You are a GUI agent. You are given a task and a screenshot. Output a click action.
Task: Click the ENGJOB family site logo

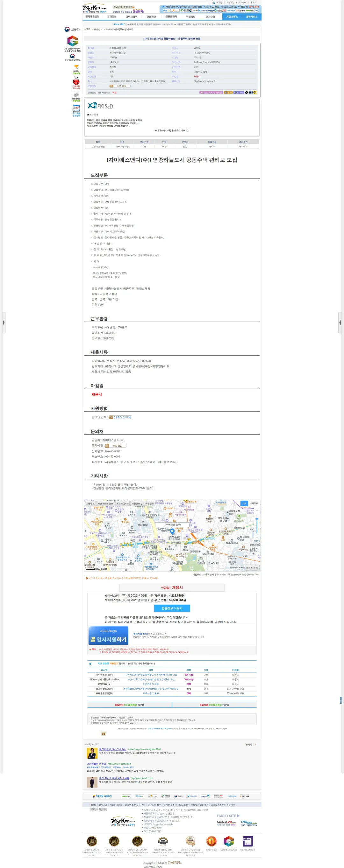[x=249, y=823]
